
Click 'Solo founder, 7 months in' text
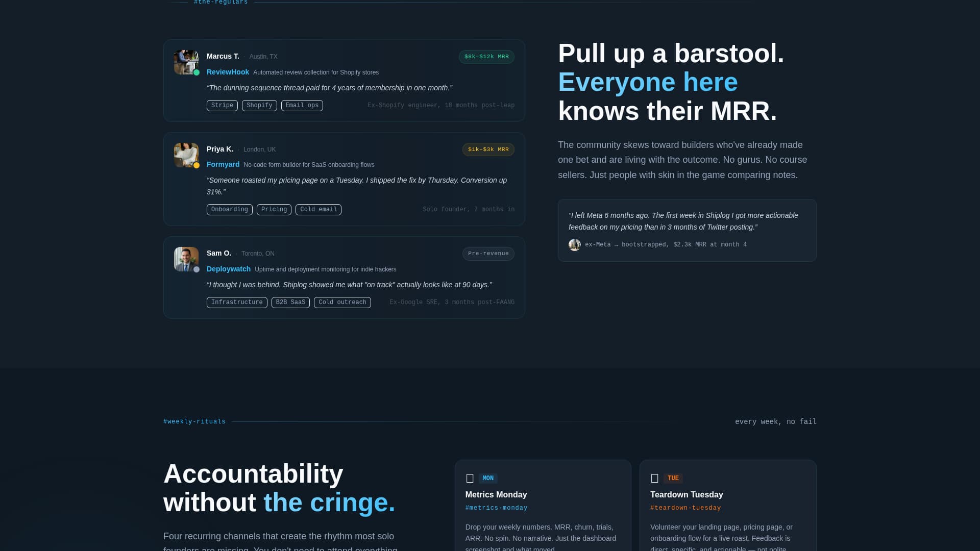tap(469, 210)
